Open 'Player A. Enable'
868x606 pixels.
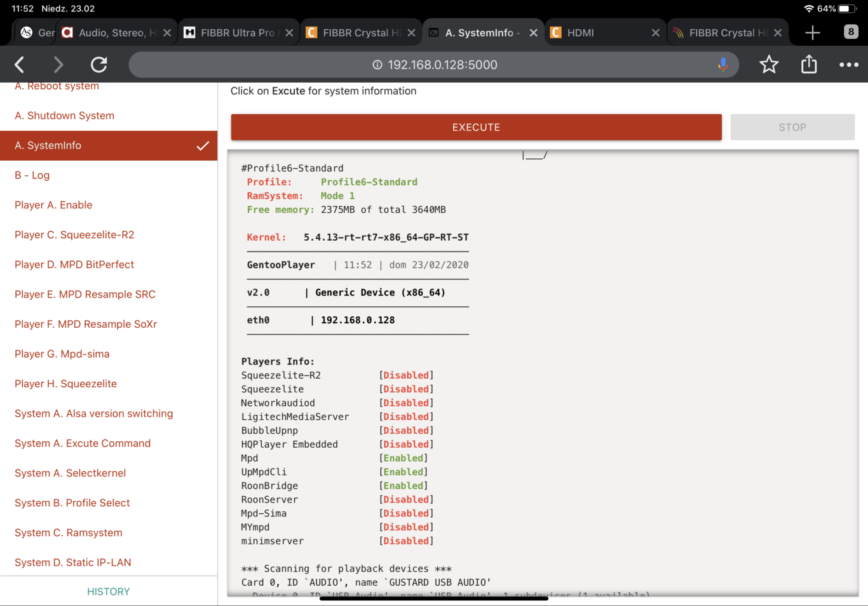point(109,205)
